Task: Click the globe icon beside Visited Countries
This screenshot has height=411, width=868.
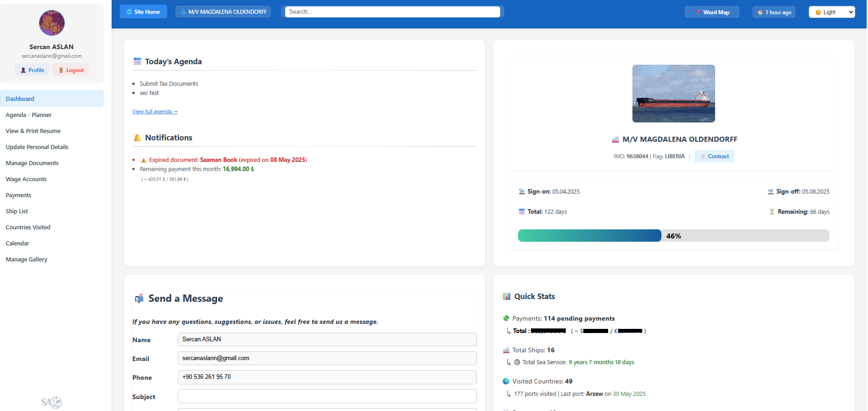Action: pyautogui.click(x=506, y=381)
